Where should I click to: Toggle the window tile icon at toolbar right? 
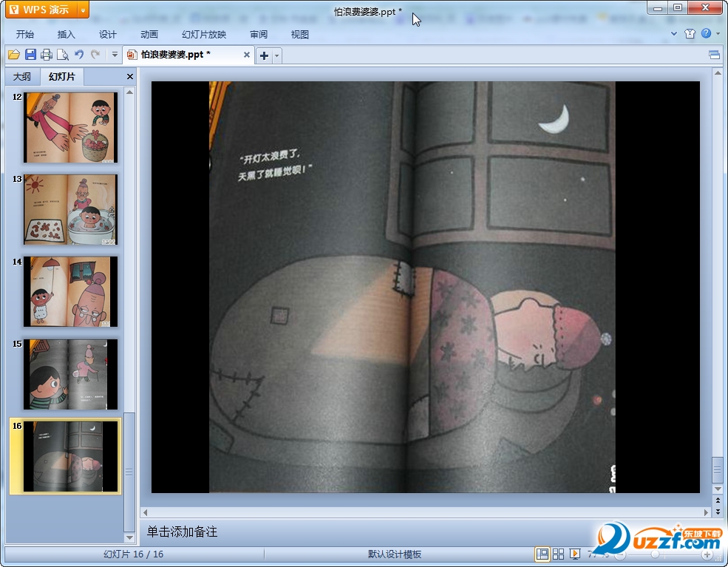click(714, 55)
